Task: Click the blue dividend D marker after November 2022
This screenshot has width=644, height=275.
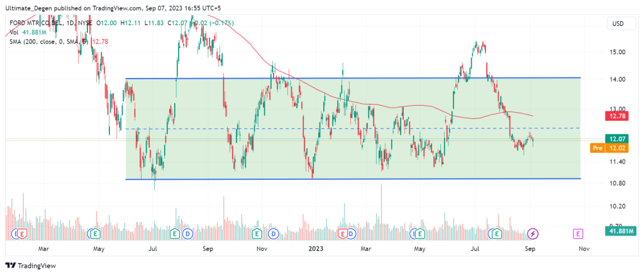Action: point(274,234)
